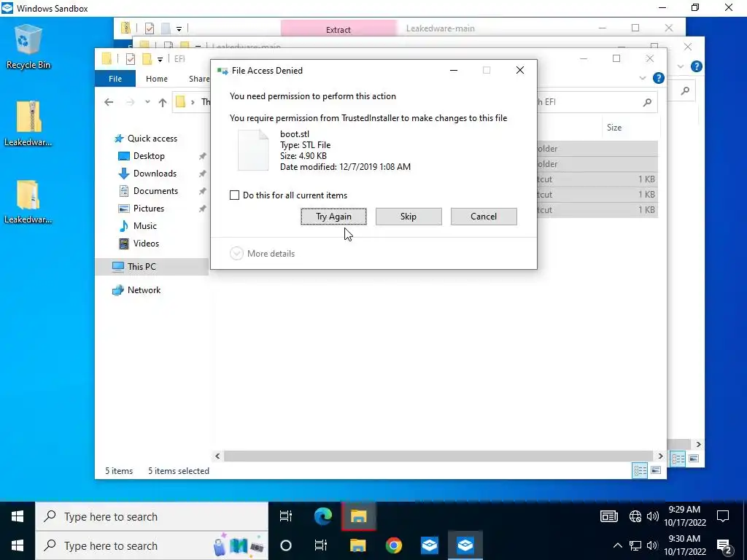Click the scroll left arrow of horizontal scrollbar

[x=217, y=456]
